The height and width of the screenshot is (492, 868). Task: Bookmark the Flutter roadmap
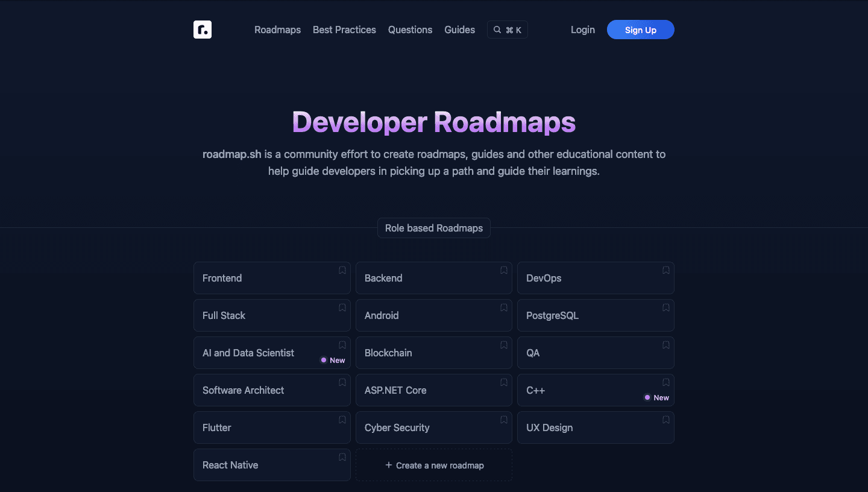[x=342, y=420]
